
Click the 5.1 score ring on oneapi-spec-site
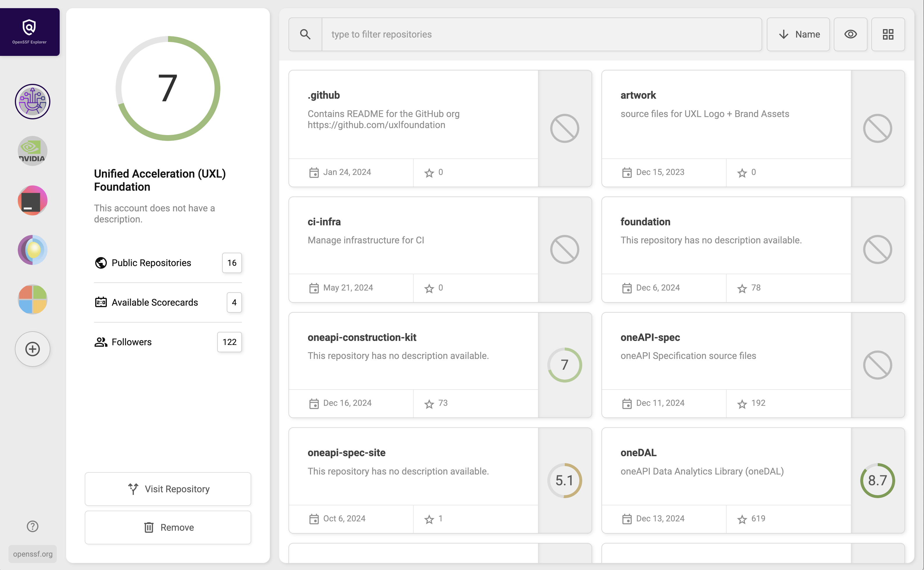564,480
